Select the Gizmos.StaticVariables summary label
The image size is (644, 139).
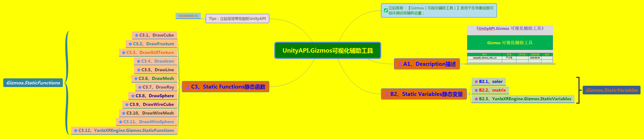click(612, 90)
